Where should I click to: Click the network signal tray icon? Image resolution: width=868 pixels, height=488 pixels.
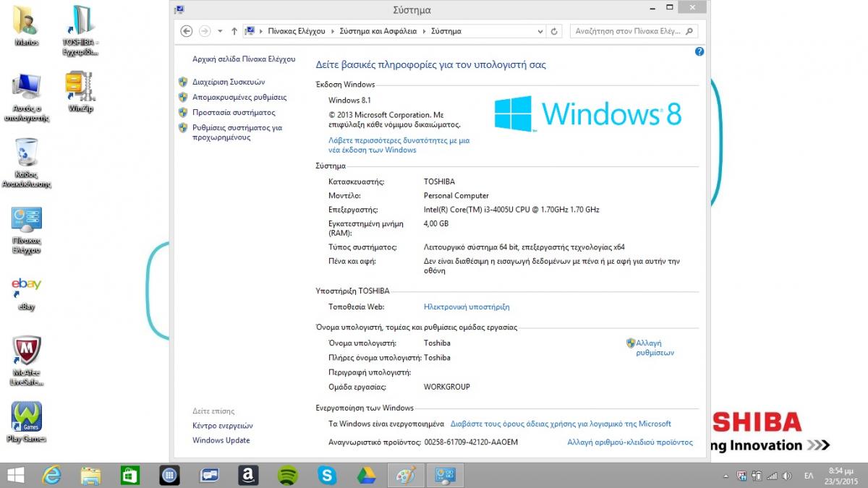coord(772,476)
